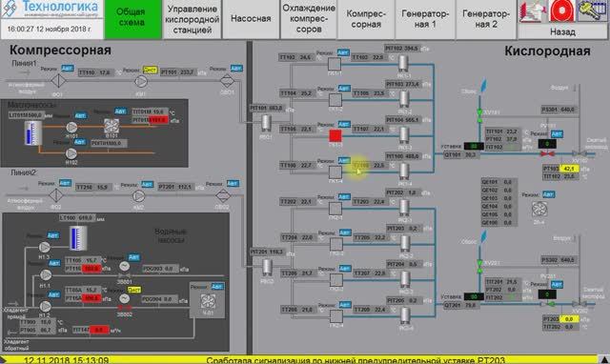This screenshot has width=610, height=364.
Task: Toggle Н101 mode Авт indicator
Action: pos(80,115)
